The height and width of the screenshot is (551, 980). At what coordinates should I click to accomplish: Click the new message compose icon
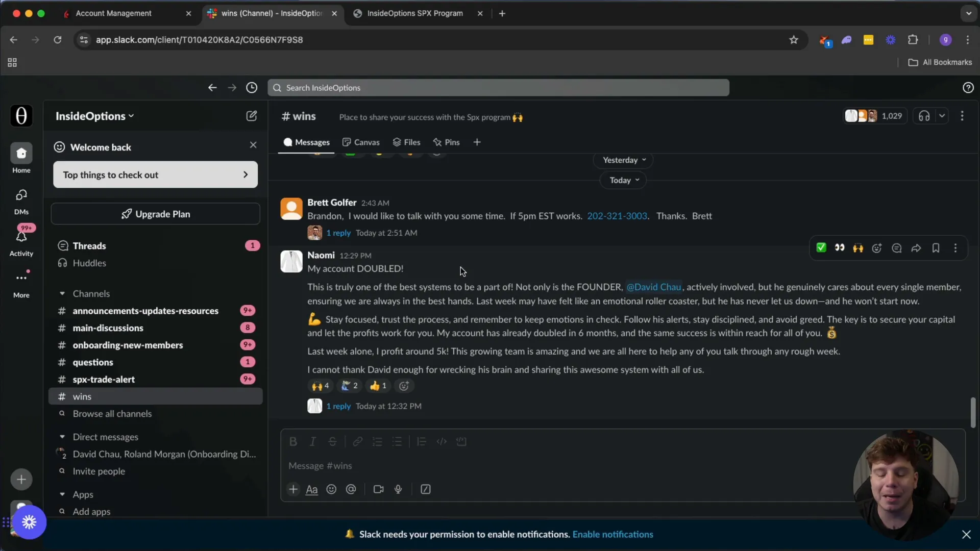251,116
